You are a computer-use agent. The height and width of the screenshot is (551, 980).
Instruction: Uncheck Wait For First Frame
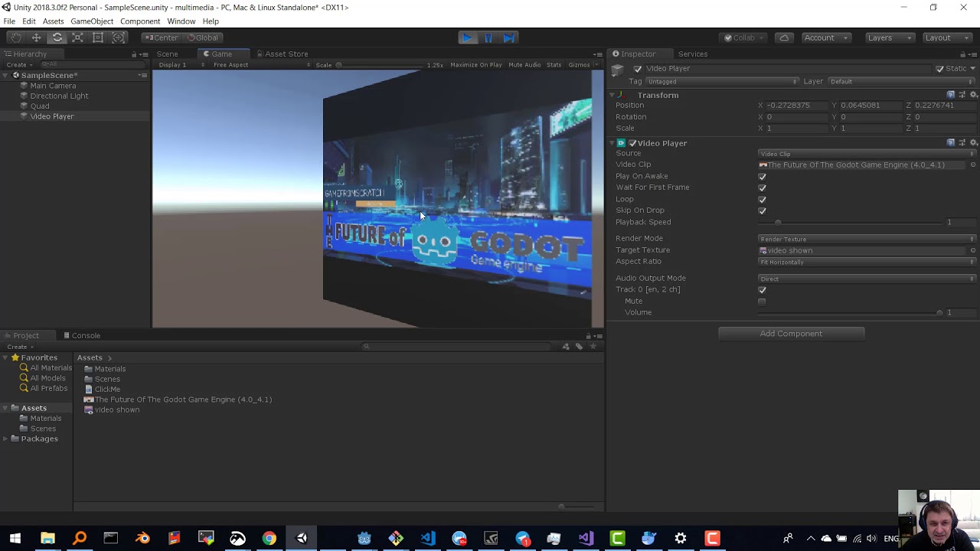(762, 188)
